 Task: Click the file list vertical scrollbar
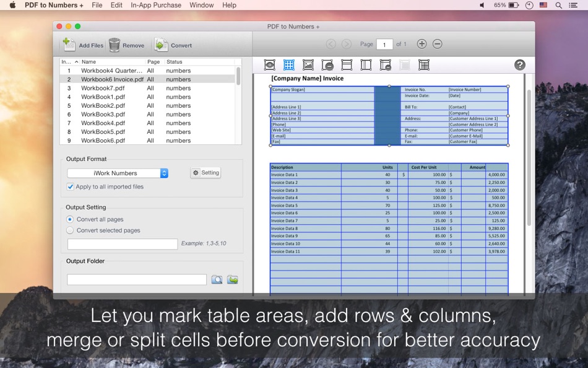238,76
